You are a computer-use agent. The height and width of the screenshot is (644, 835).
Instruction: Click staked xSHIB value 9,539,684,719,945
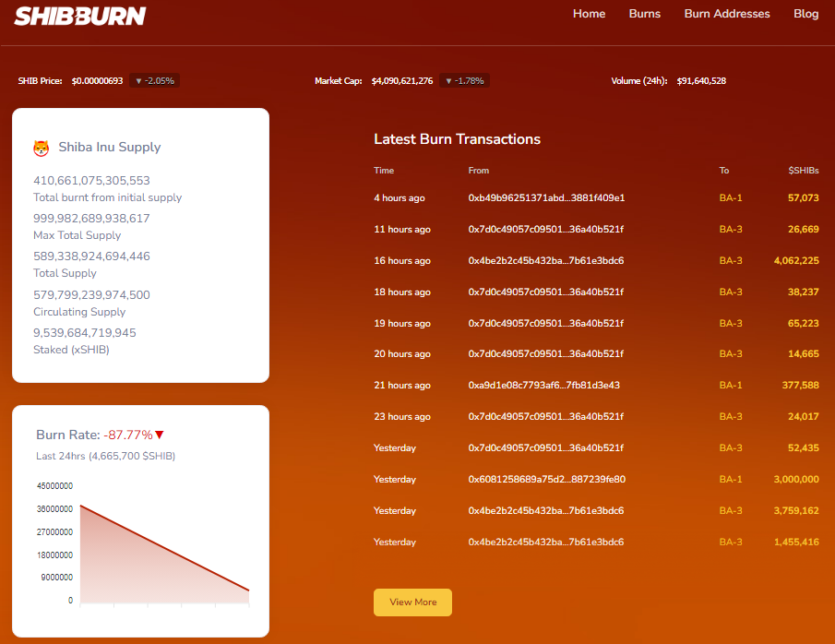85,333
